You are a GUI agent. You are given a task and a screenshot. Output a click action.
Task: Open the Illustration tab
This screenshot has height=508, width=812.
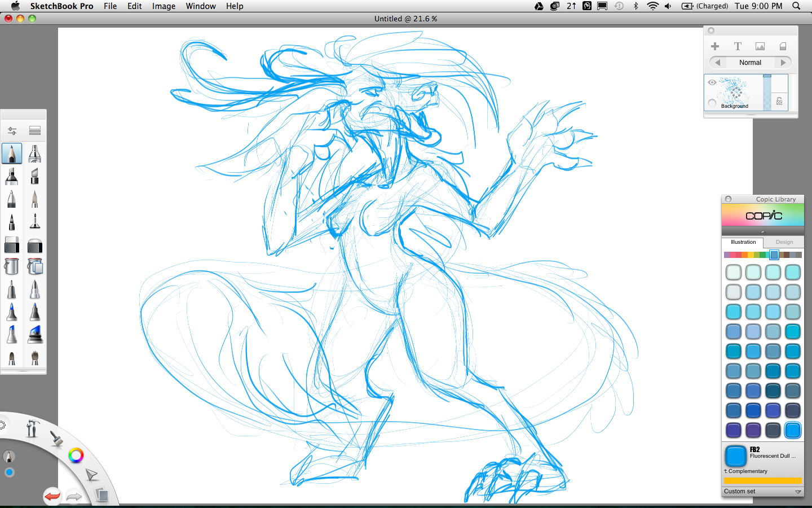coord(743,242)
